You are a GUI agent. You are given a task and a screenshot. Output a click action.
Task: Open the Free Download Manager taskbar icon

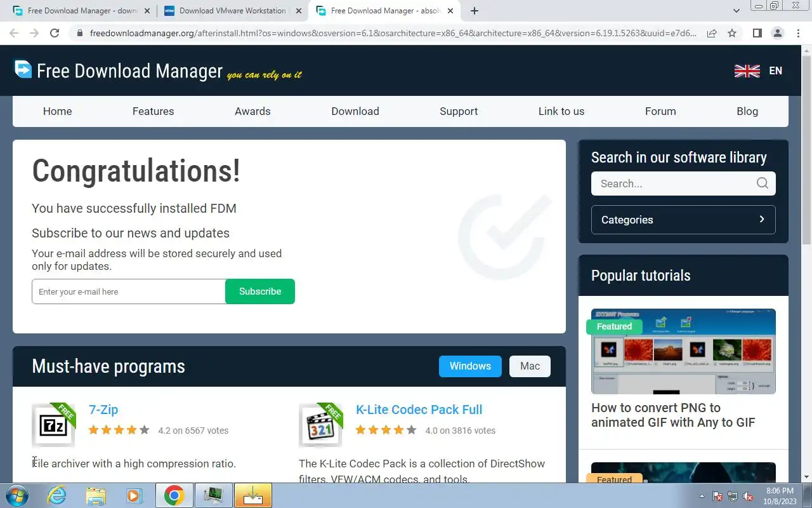[x=253, y=495]
